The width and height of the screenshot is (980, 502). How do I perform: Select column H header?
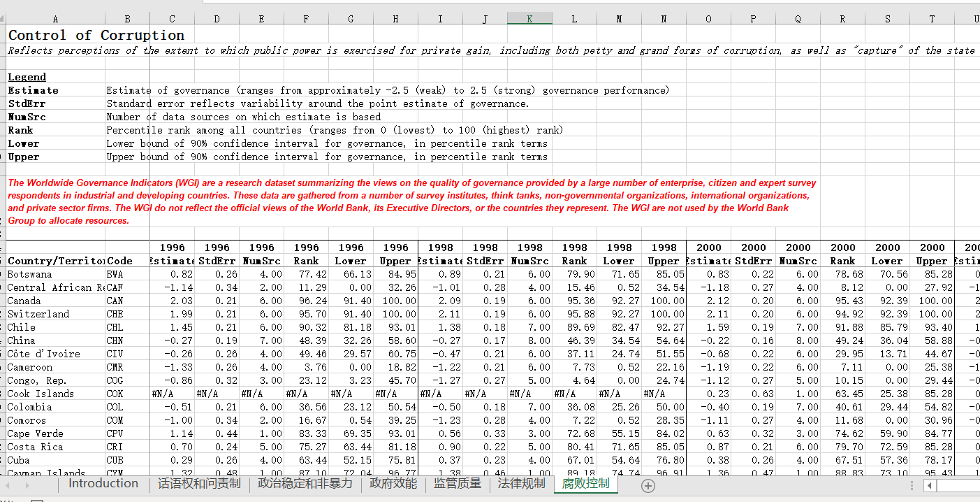click(395, 19)
